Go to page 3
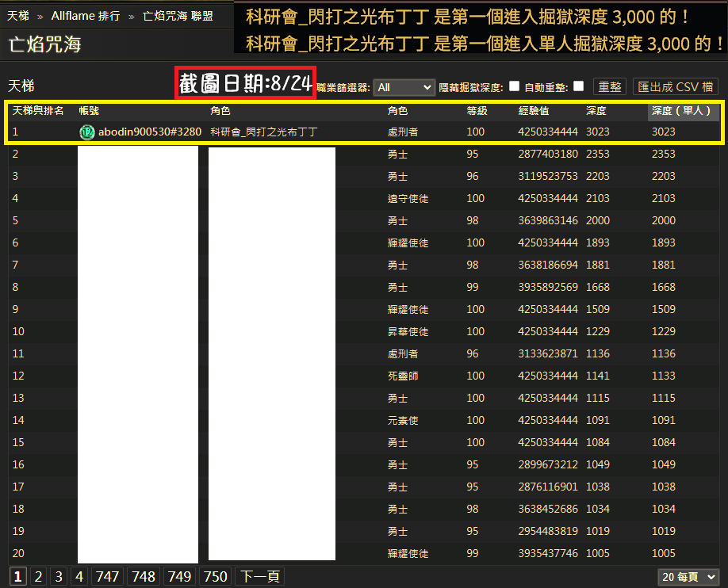The height and width of the screenshot is (588, 728). (x=59, y=576)
